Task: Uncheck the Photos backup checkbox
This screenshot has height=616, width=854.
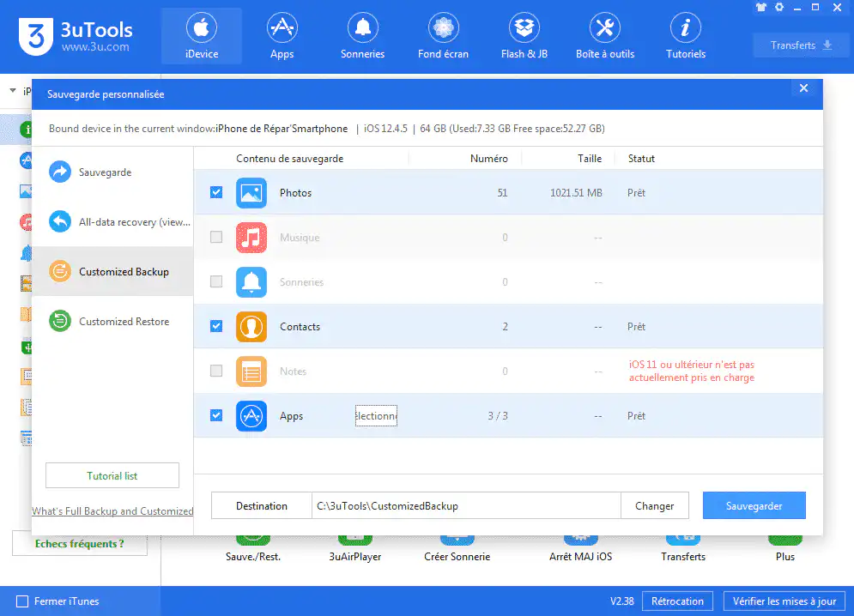Action: tap(216, 193)
